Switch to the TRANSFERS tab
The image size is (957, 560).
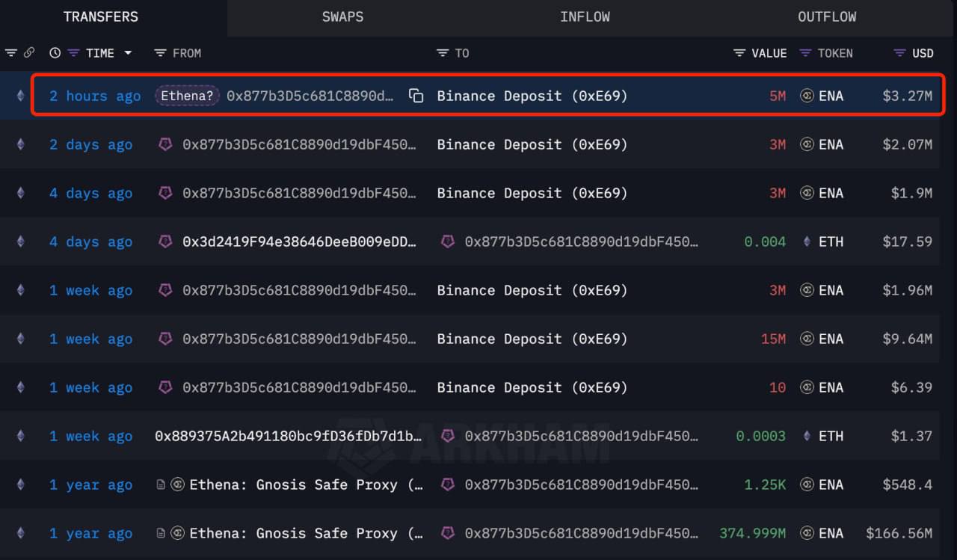tap(100, 16)
